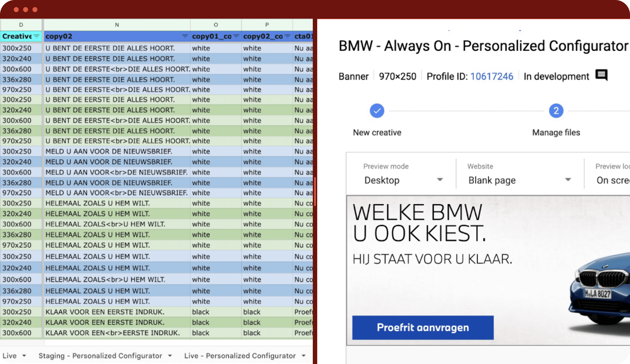Select the copy01_co header cell
Image resolution: width=630 pixels, height=364 pixels.
(216, 36)
